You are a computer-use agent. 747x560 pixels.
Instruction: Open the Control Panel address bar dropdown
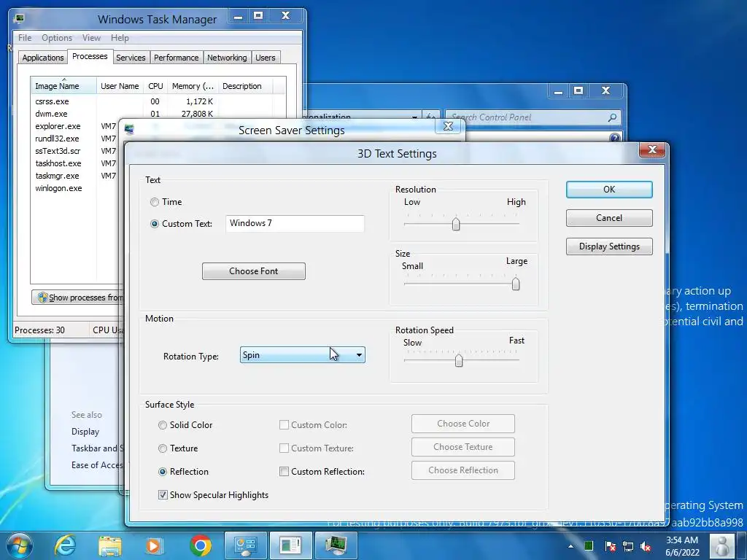click(x=415, y=117)
